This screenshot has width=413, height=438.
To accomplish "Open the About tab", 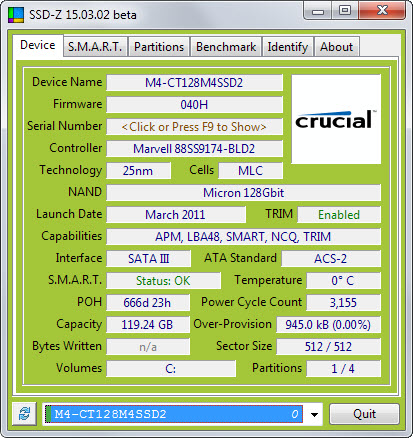I will [337, 47].
